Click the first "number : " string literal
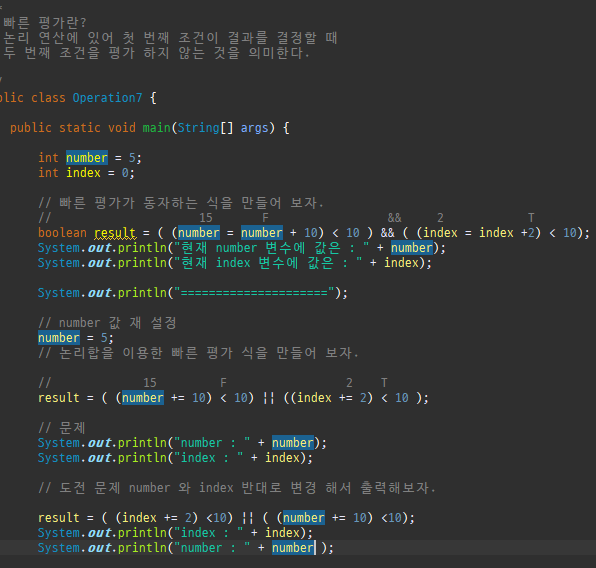The height and width of the screenshot is (568, 596). click(212, 443)
